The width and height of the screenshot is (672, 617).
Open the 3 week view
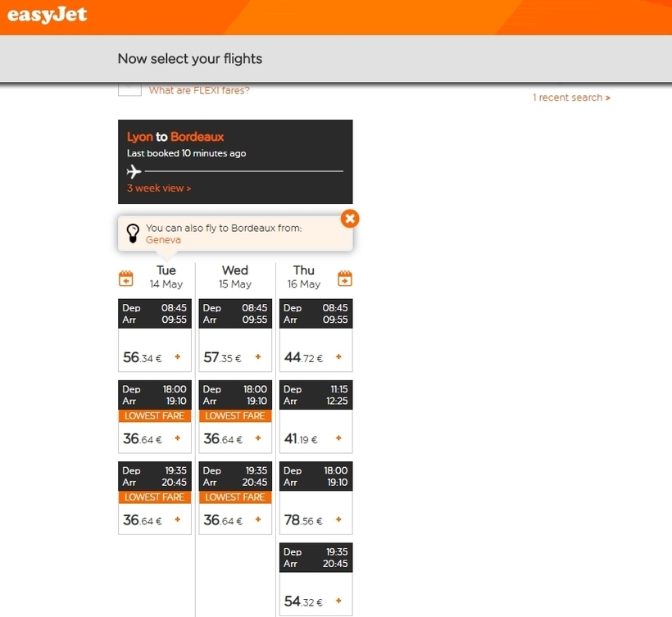coord(159,188)
